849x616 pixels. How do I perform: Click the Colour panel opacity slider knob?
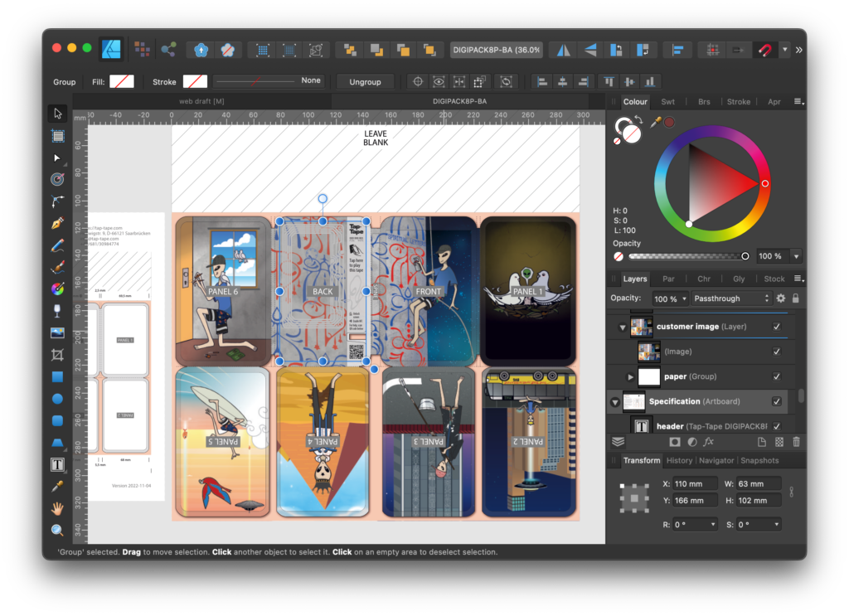tap(745, 256)
